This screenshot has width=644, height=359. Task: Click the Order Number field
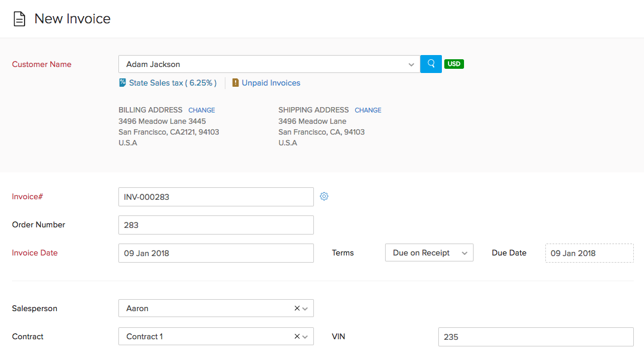[216, 225]
